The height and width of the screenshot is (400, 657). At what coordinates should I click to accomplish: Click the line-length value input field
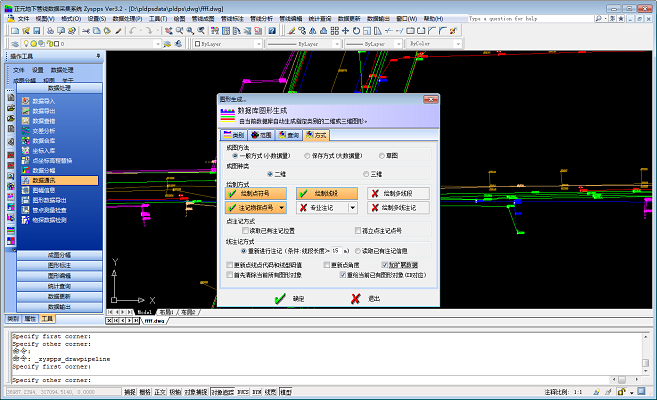coord(336,250)
